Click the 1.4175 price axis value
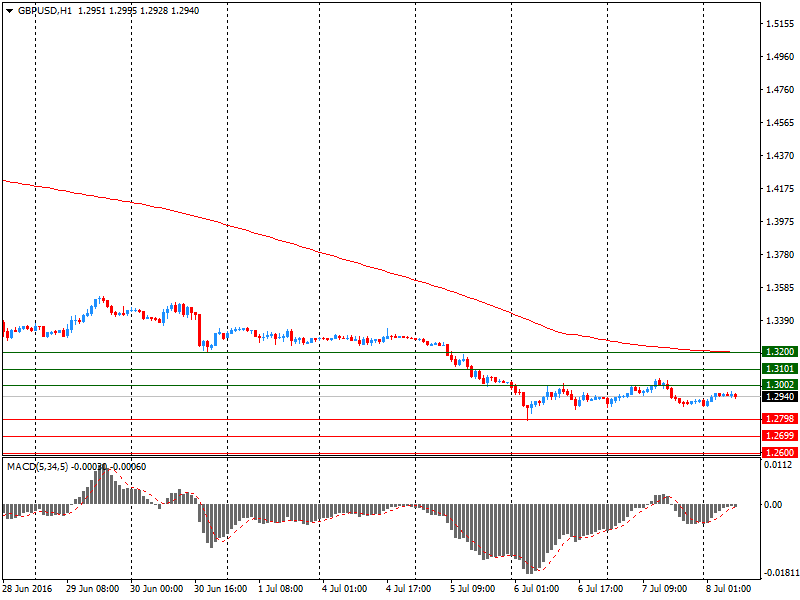800x600 pixels. 780,189
